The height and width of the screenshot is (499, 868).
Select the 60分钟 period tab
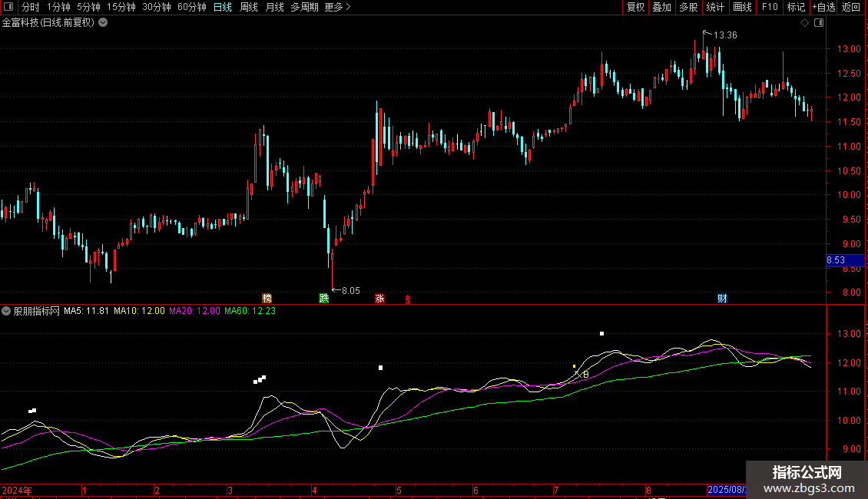191,7
